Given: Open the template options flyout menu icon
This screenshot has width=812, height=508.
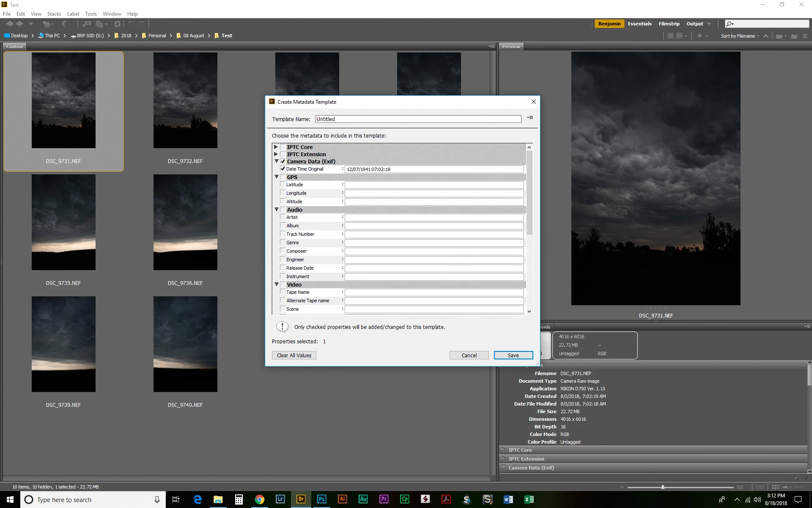Looking at the screenshot, I should [x=530, y=118].
